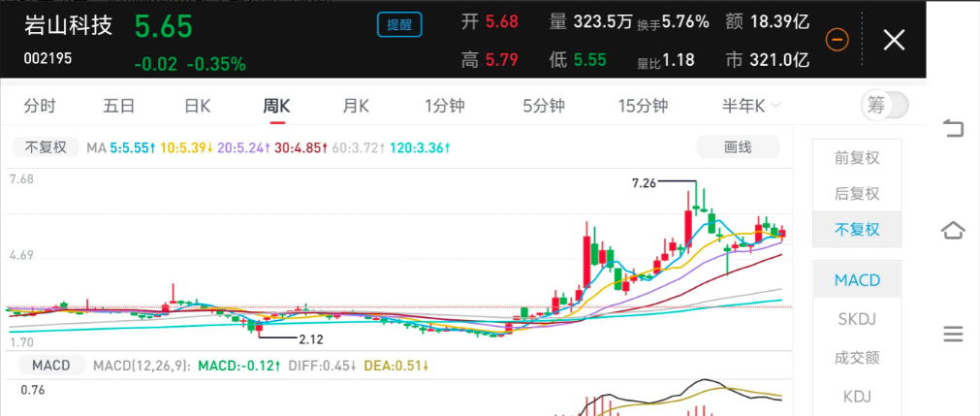Select the 周K tab
The width and height of the screenshot is (980, 416).
click(275, 106)
